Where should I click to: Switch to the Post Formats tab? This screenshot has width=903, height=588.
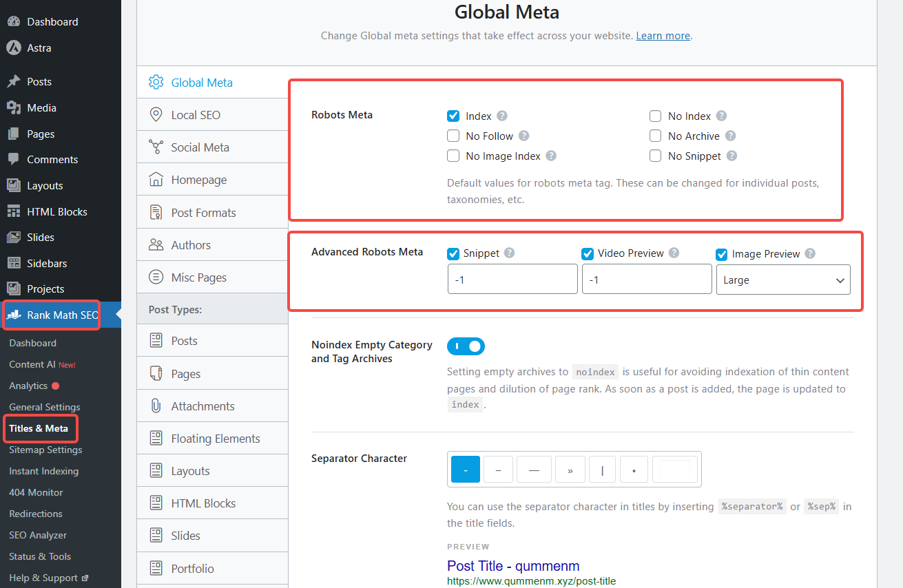point(203,213)
